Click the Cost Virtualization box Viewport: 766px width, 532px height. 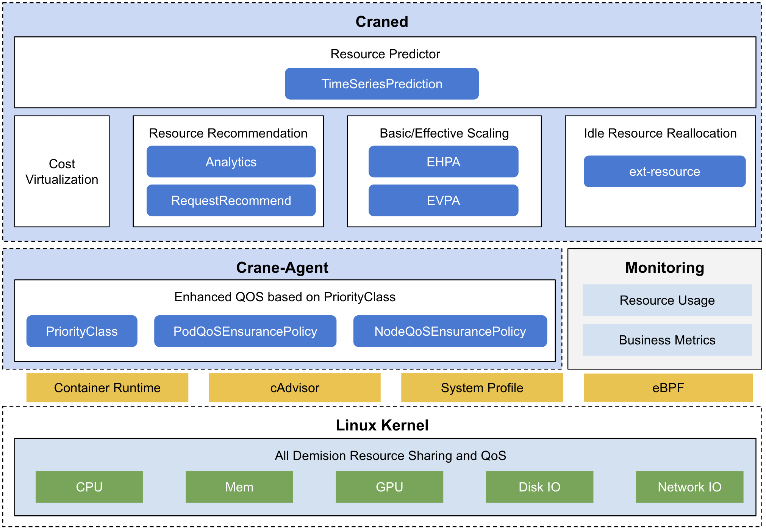click(x=62, y=172)
